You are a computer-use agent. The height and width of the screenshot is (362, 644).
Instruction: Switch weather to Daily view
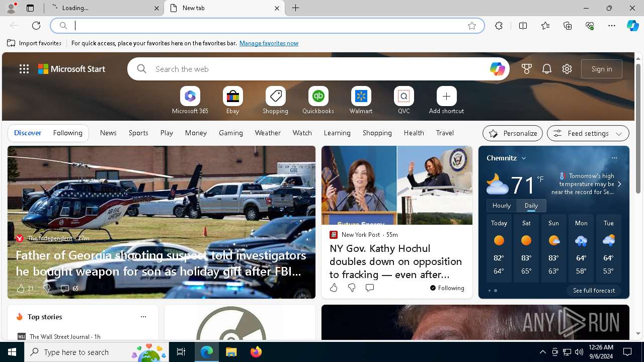(x=531, y=206)
